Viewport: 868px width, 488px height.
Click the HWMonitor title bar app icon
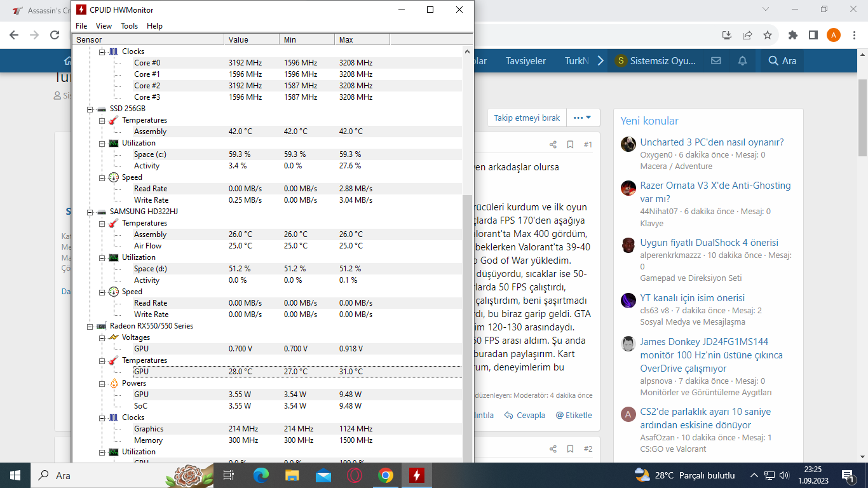point(81,10)
